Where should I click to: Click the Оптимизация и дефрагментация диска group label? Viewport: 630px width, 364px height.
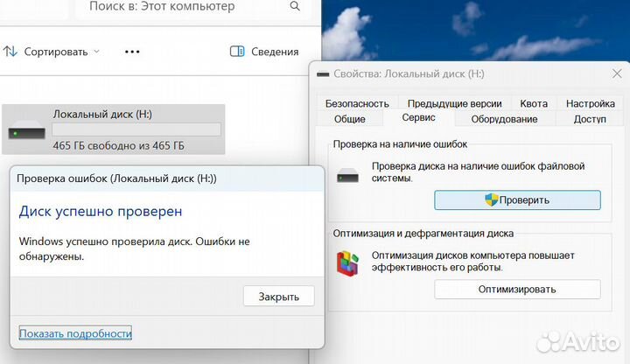[423, 234]
